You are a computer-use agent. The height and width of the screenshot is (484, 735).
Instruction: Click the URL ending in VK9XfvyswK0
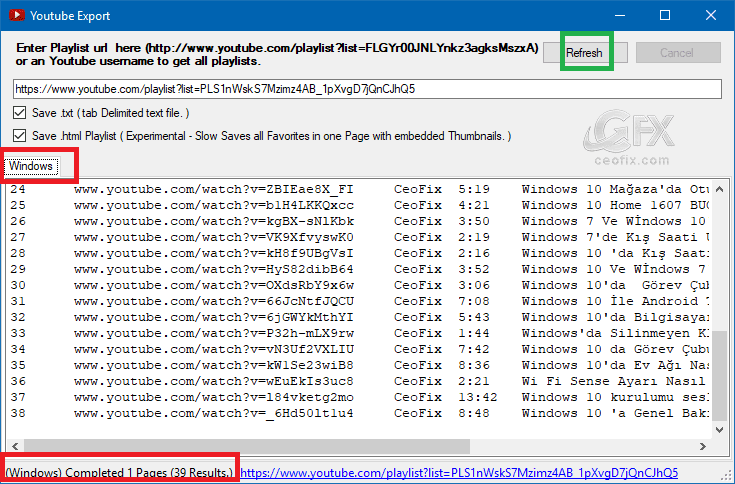(213, 237)
